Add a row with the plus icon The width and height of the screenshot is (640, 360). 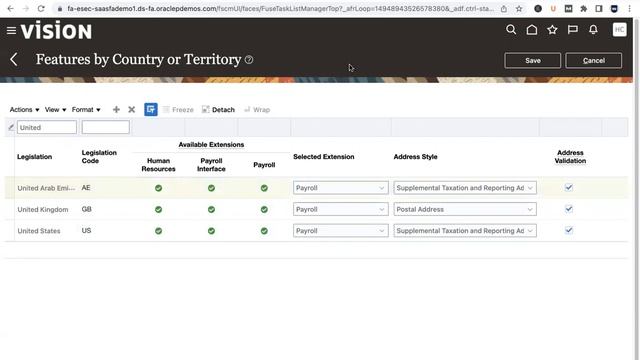click(x=116, y=109)
